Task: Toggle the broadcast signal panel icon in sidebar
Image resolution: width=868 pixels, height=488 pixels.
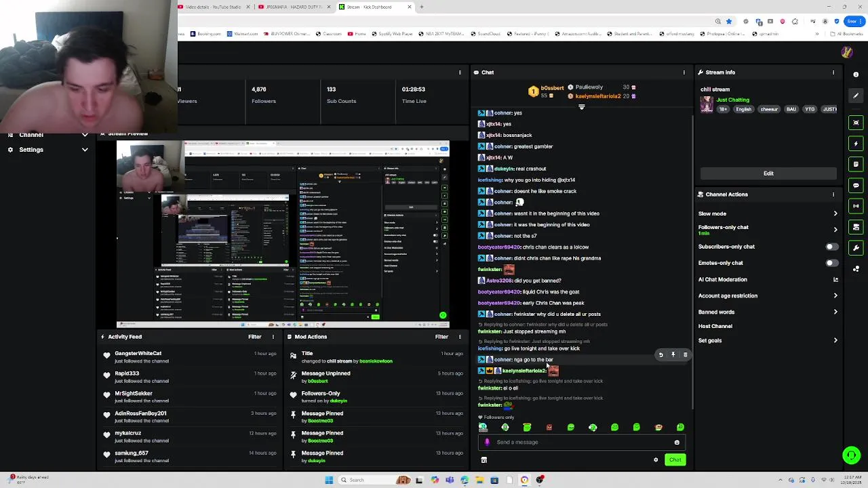Action: tap(856, 206)
